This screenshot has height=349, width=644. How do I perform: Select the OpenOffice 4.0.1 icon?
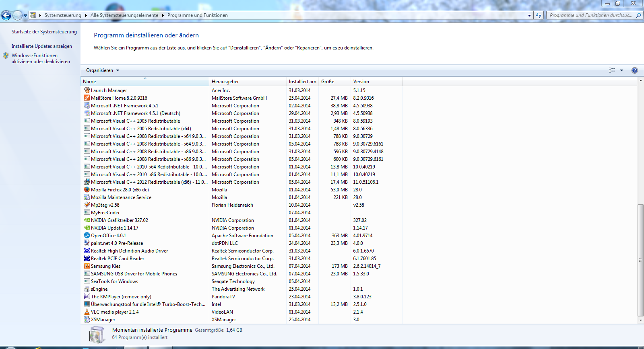click(x=87, y=235)
